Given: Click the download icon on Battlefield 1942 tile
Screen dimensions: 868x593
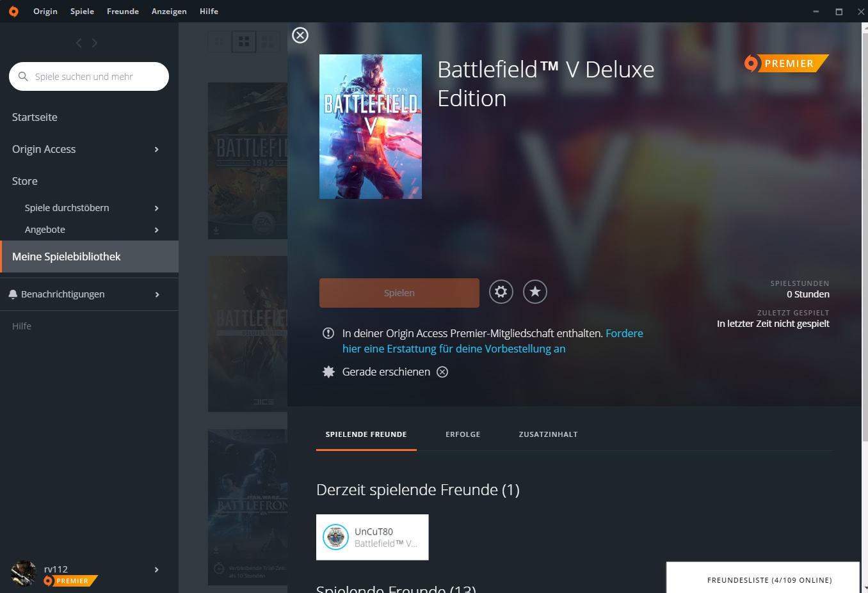Looking at the screenshot, I should [216, 230].
